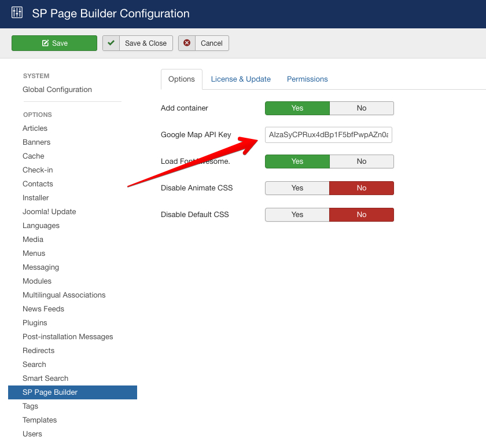Open Contacts options
Image resolution: width=486 pixels, height=448 pixels.
point(38,184)
